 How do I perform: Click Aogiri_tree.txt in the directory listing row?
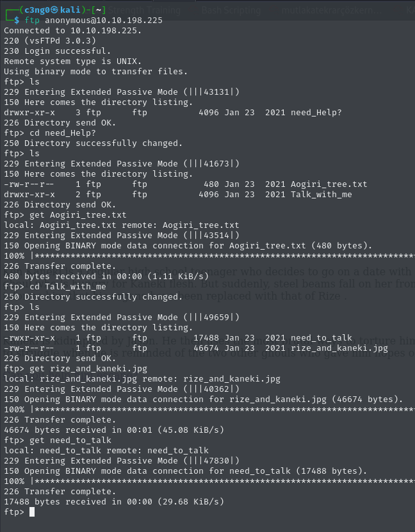[329, 184]
